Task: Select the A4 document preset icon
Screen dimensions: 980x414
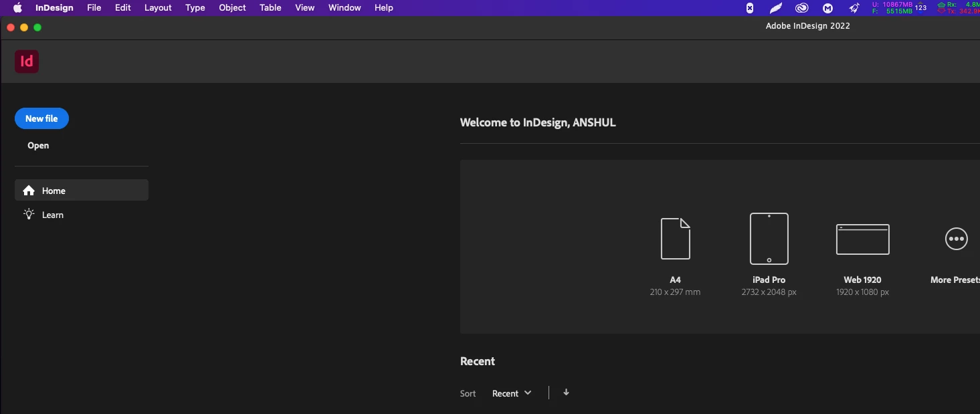Action: pos(675,239)
